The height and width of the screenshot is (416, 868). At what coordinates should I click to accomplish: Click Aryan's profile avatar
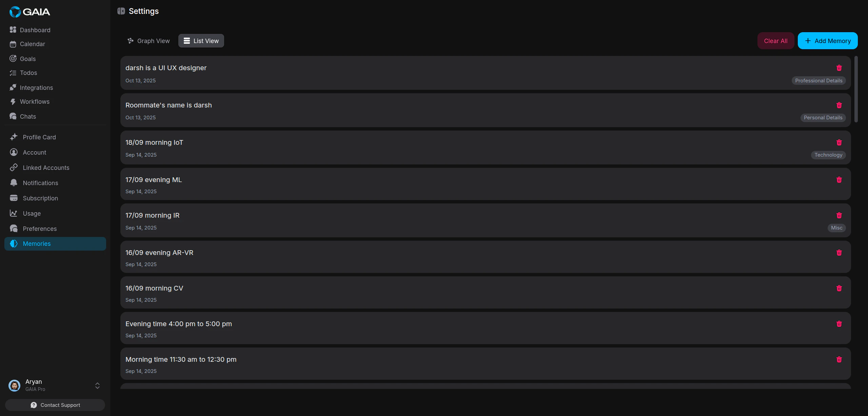pyautogui.click(x=14, y=385)
